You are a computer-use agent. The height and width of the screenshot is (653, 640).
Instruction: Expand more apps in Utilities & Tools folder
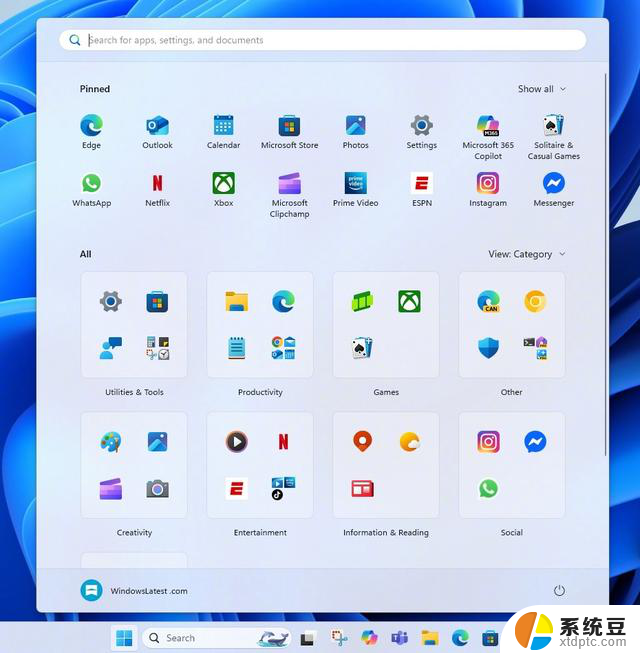point(157,348)
